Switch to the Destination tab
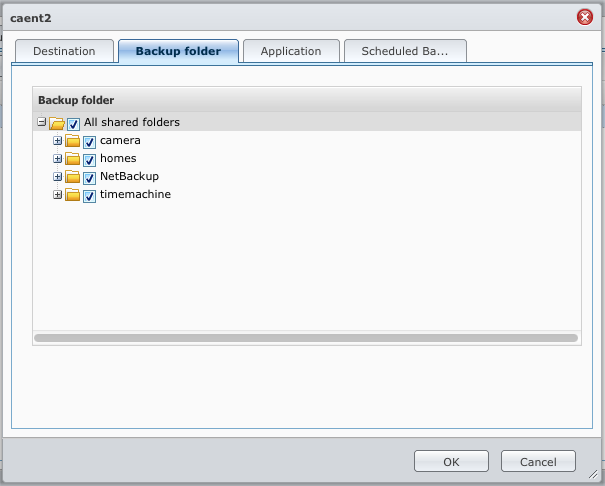This screenshot has width=605, height=486. 64,51
